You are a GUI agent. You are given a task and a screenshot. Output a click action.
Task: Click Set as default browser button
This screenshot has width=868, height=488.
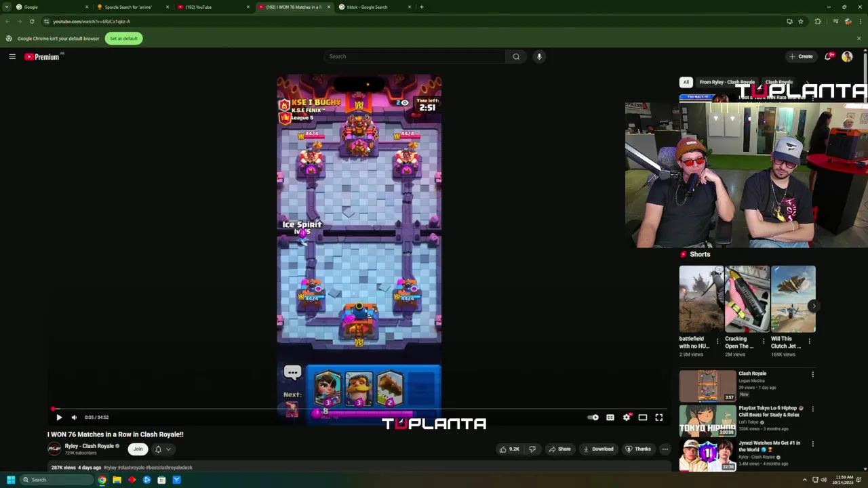(x=123, y=39)
